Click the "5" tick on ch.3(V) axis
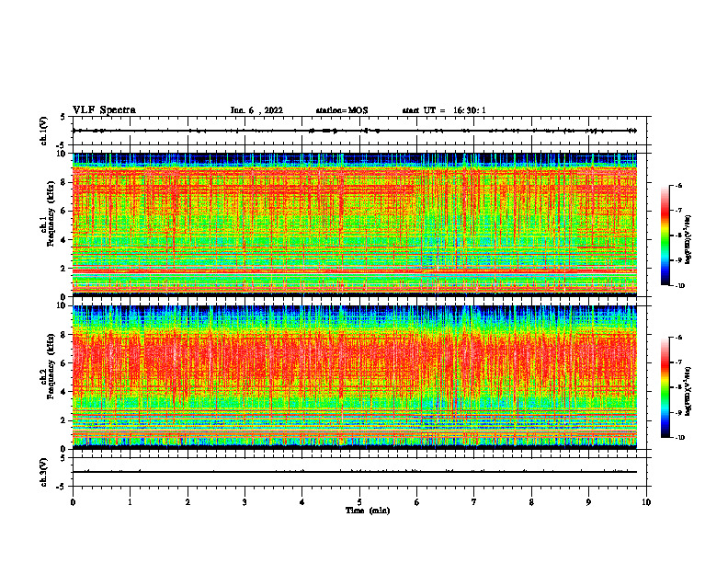The height and width of the screenshot is (563, 728). pos(63,458)
